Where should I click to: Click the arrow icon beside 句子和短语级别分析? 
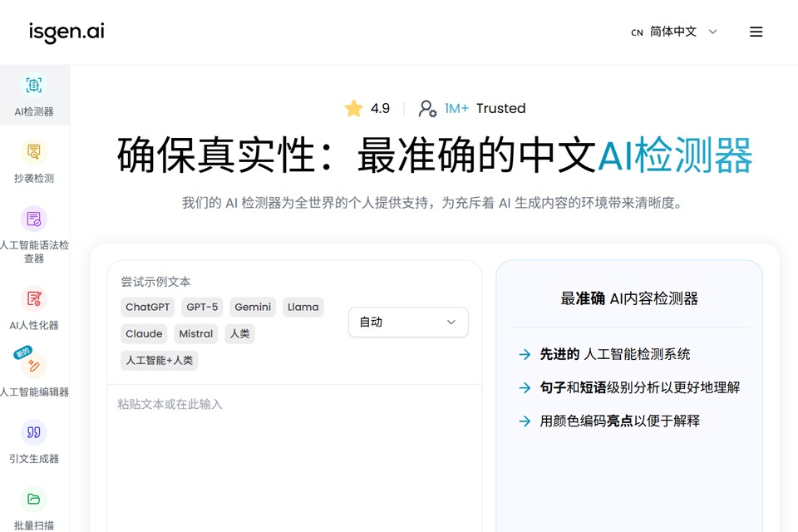point(525,388)
